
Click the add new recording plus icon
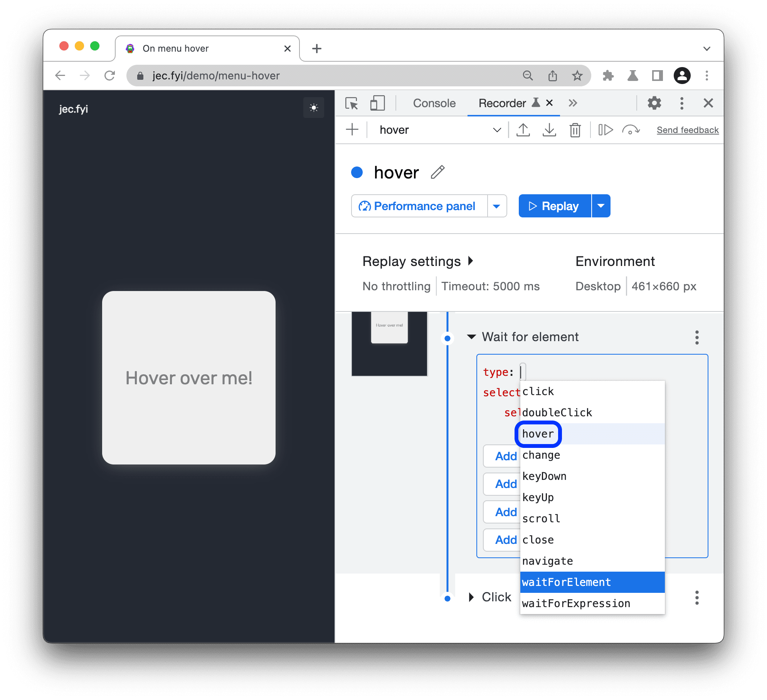click(x=353, y=130)
